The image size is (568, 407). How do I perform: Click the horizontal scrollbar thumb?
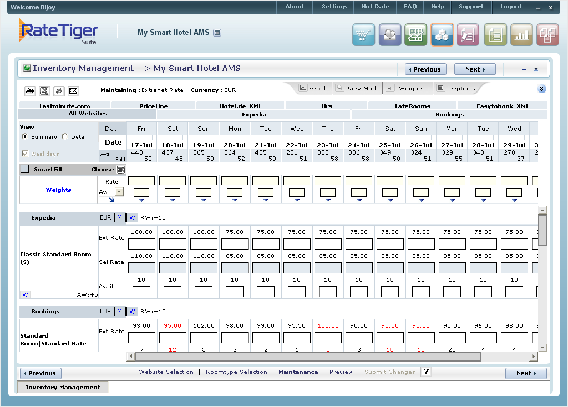(x=308, y=357)
